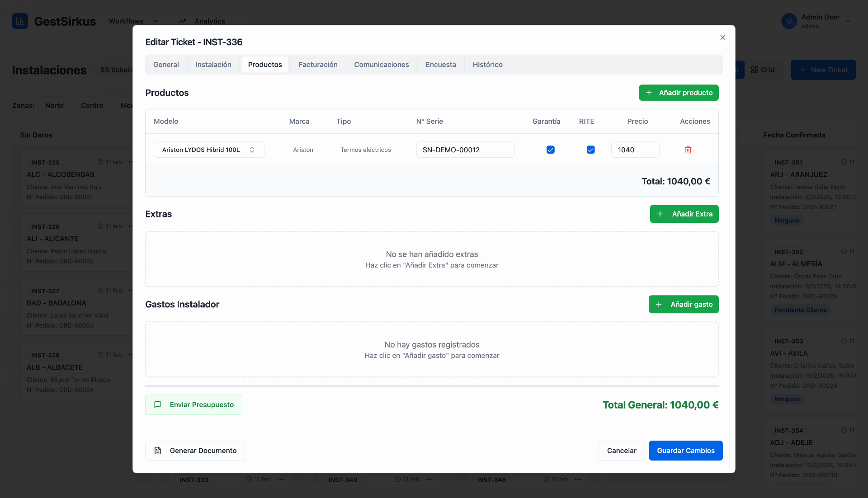Screen dimensions: 868x498
Task: Select the Productos tab
Action: pos(265,65)
